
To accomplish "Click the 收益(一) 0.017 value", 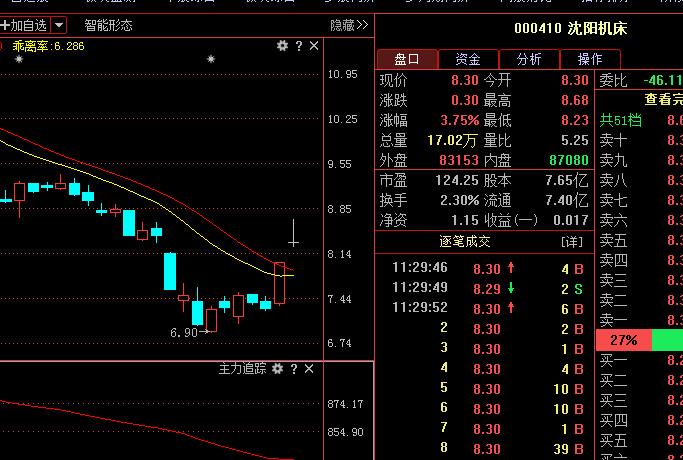I will click(571, 220).
